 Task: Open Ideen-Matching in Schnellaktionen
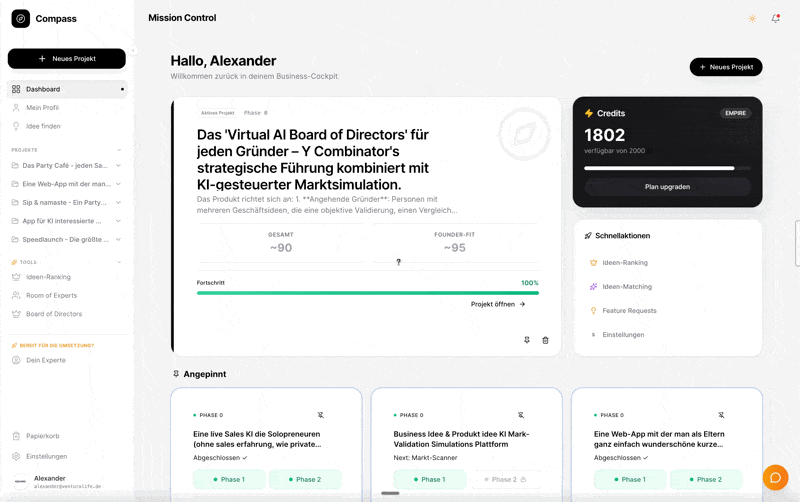click(626, 287)
